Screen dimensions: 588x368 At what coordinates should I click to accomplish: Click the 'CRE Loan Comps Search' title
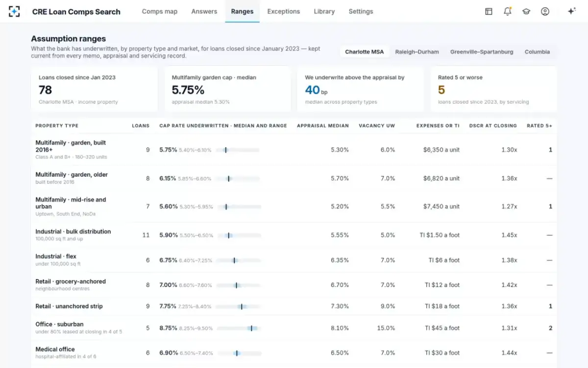(76, 12)
